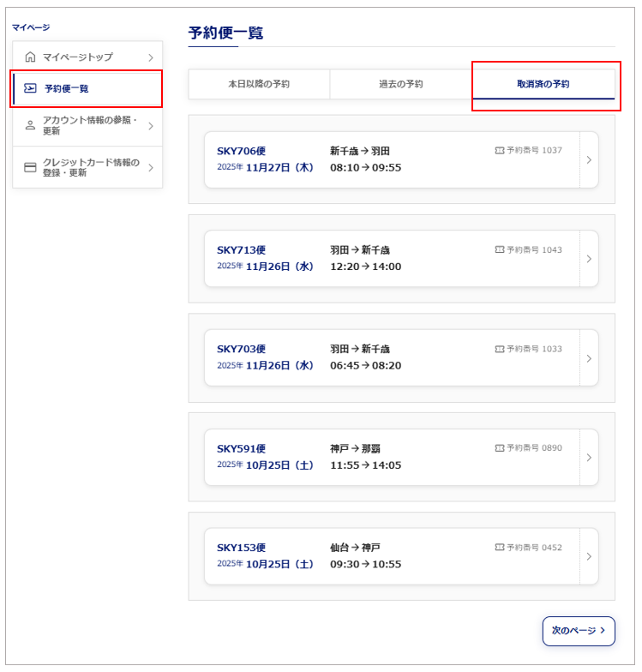The width and height of the screenshot is (642, 672).
Task: Click the airplane ticket icon beside 予約便一覧
Action: 30,88
